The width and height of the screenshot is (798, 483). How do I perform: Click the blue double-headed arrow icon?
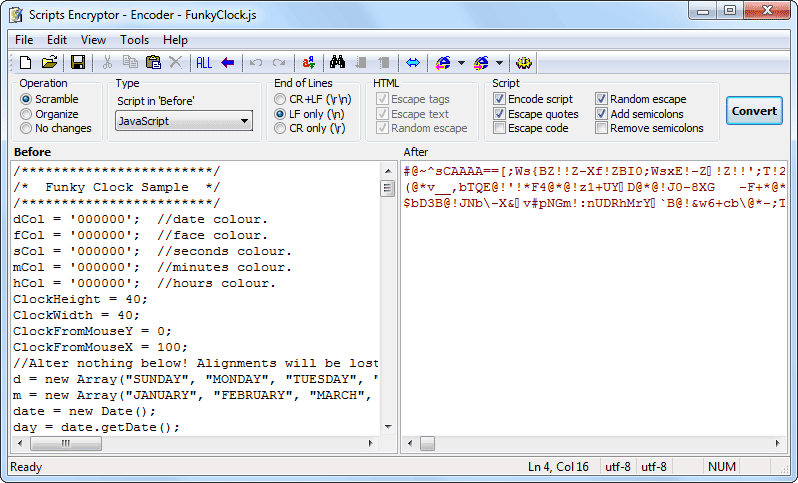pyautogui.click(x=412, y=63)
